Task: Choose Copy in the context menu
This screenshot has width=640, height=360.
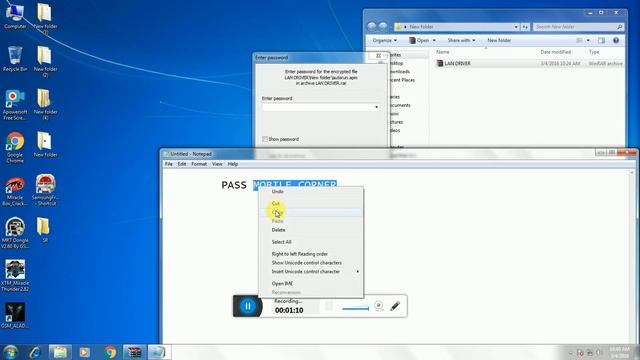Action: (x=311, y=212)
